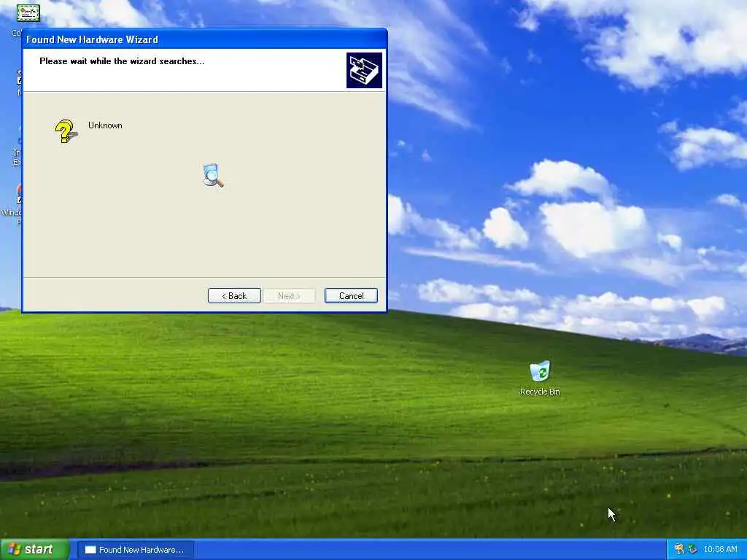
Task: Click the hardware wizard header graphic
Action: click(x=364, y=71)
